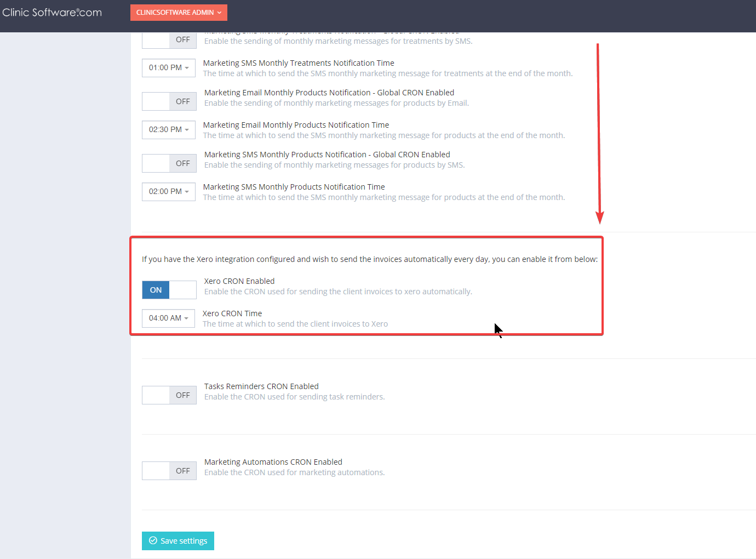Screen dimensions: 756x559
Task: Open the Xero CRON Time 04:00 AM dropdown
Action: [168, 318]
